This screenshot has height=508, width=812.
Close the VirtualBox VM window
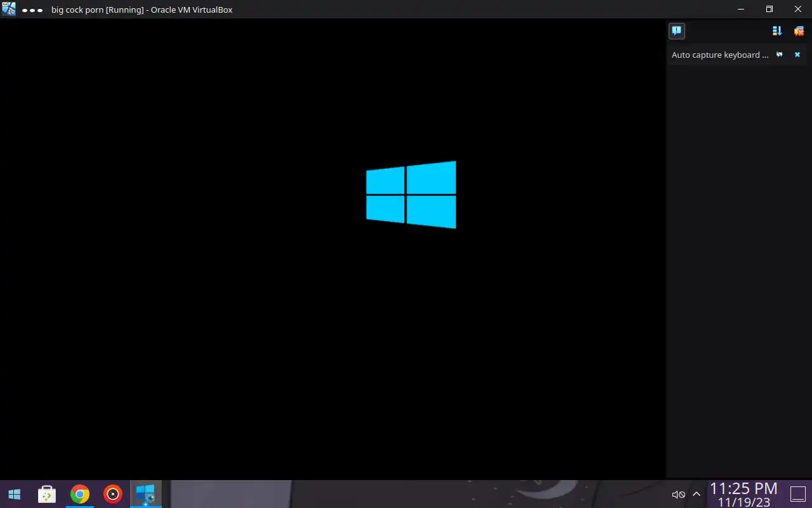[x=798, y=9]
